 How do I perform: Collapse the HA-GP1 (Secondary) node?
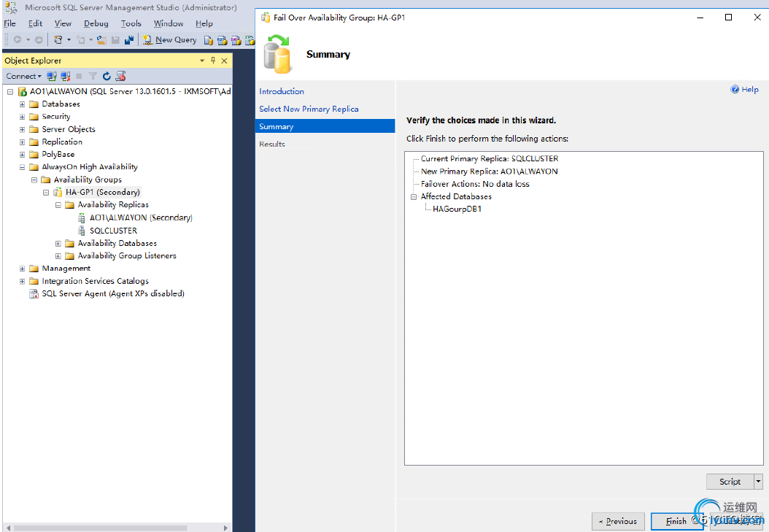[x=46, y=192]
